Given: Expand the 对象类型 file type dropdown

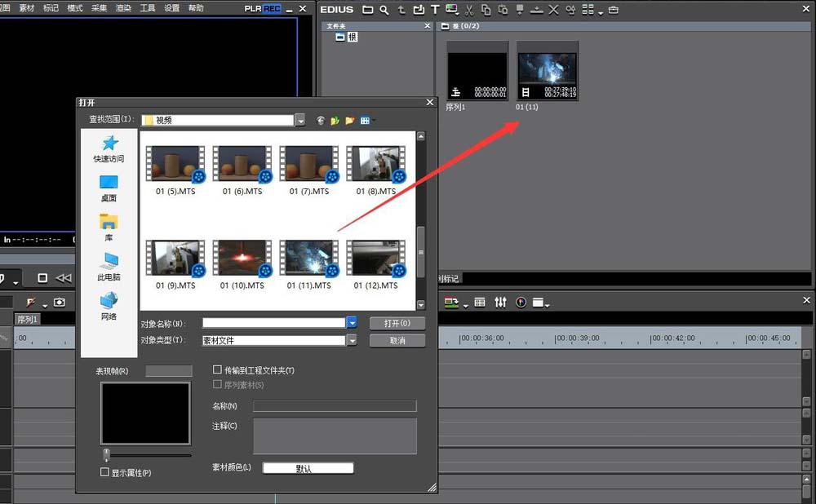Looking at the screenshot, I should (352, 340).
